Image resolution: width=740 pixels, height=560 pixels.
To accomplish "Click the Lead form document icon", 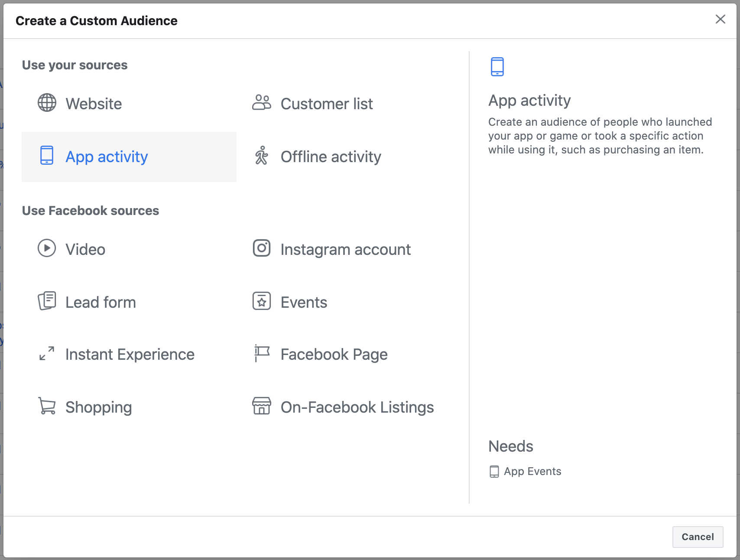I will 47,301.
